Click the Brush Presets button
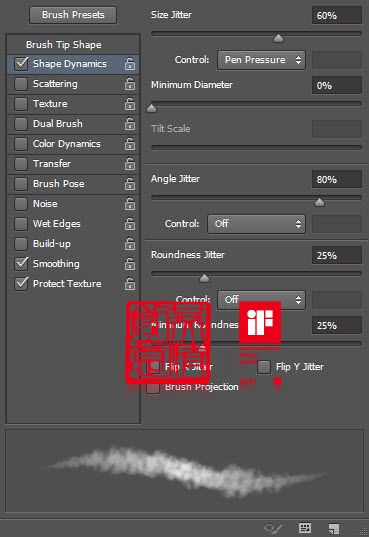The width and height of the screenshot is (369, 537). [73, 15]
